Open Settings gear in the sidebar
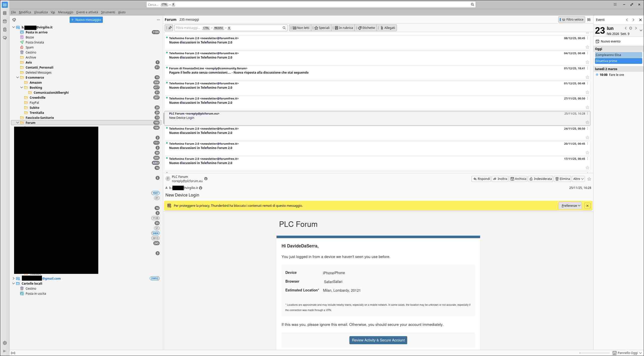Viewport: 644px width, 356px height. click(5, 343)
